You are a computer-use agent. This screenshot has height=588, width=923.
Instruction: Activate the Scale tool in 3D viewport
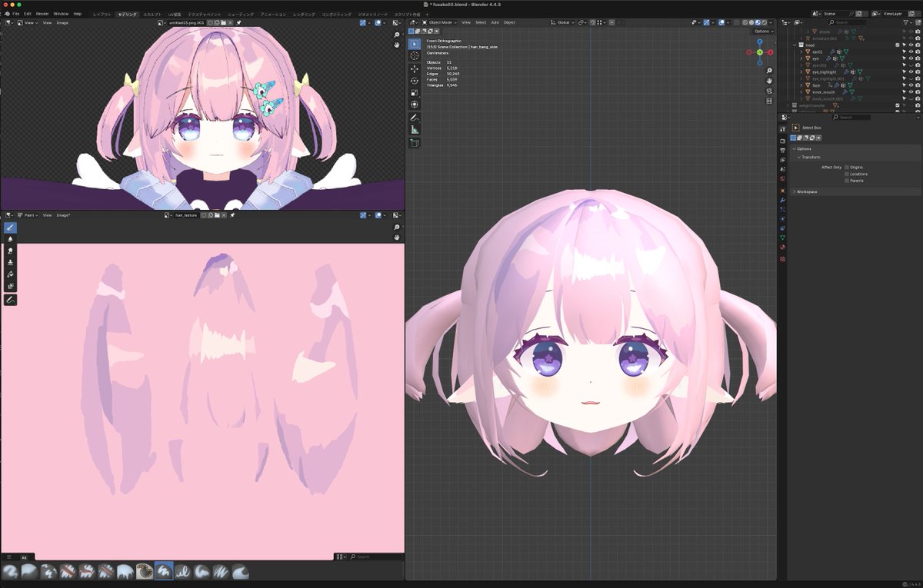click(415, 92)
